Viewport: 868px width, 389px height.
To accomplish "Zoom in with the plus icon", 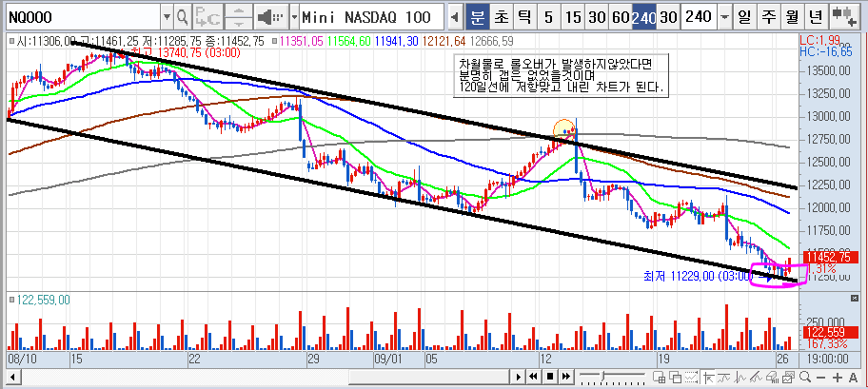I will pos(837,378).
